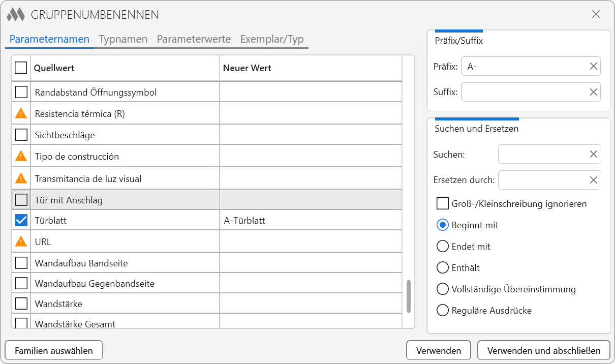
Task: Clear the Suffix field with its X icon
Action: click(593, 92)
